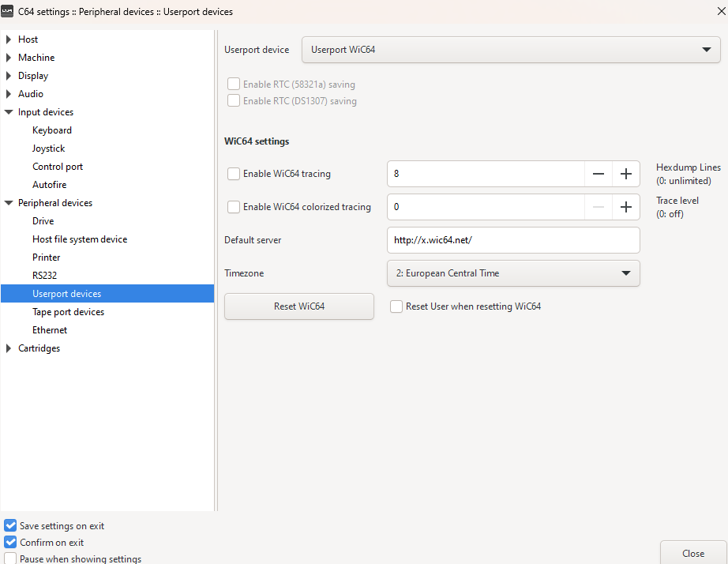Select Userport devices in tree
This screenshot has height=564, width=728.
tap(107, 294)
